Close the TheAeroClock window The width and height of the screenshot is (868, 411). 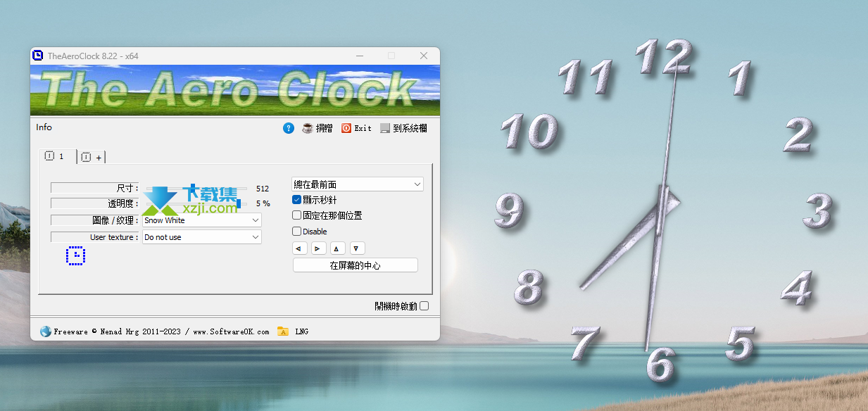pos(424,56)
